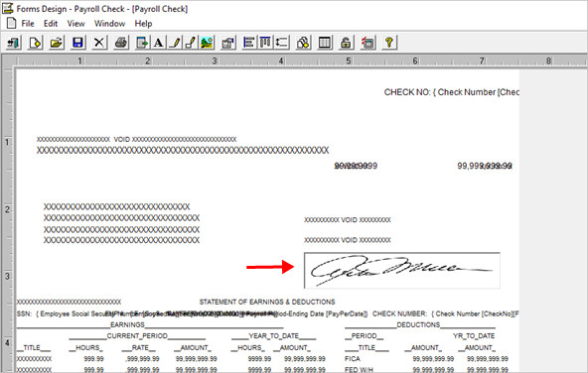
Task: Toggle the grid table icon
Action: pyautogui.click(x=325, y=43)
